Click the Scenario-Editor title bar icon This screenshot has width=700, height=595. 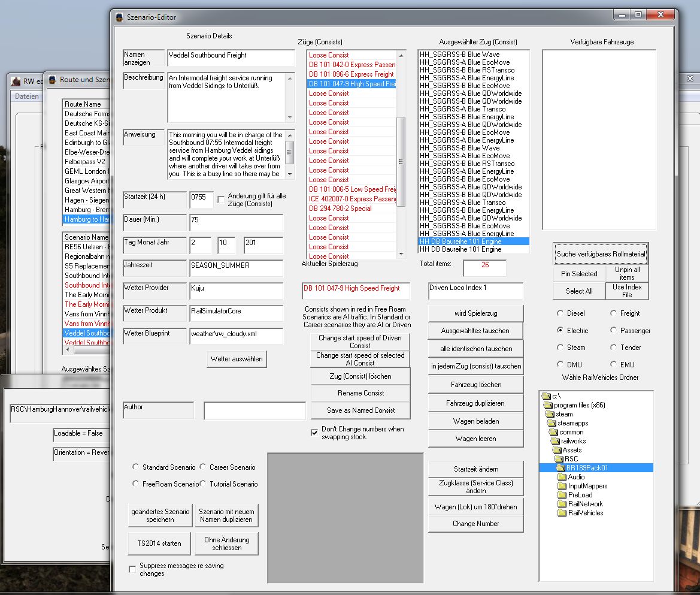click(x=119, y=17)
